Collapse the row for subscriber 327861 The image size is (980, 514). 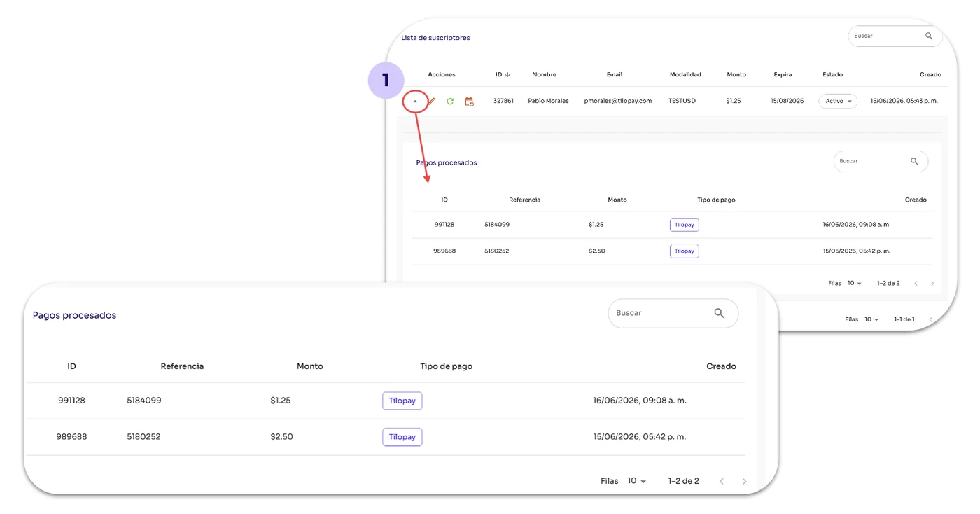[415, 102]
